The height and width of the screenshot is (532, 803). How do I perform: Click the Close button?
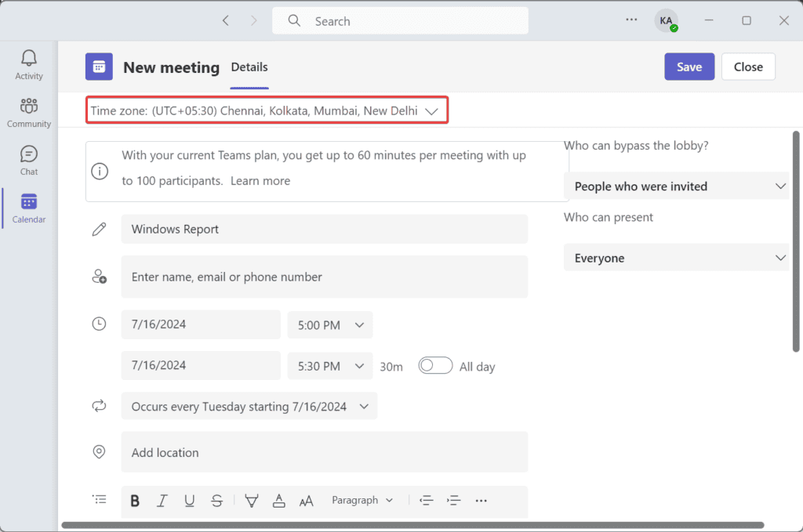pos(748,67)
